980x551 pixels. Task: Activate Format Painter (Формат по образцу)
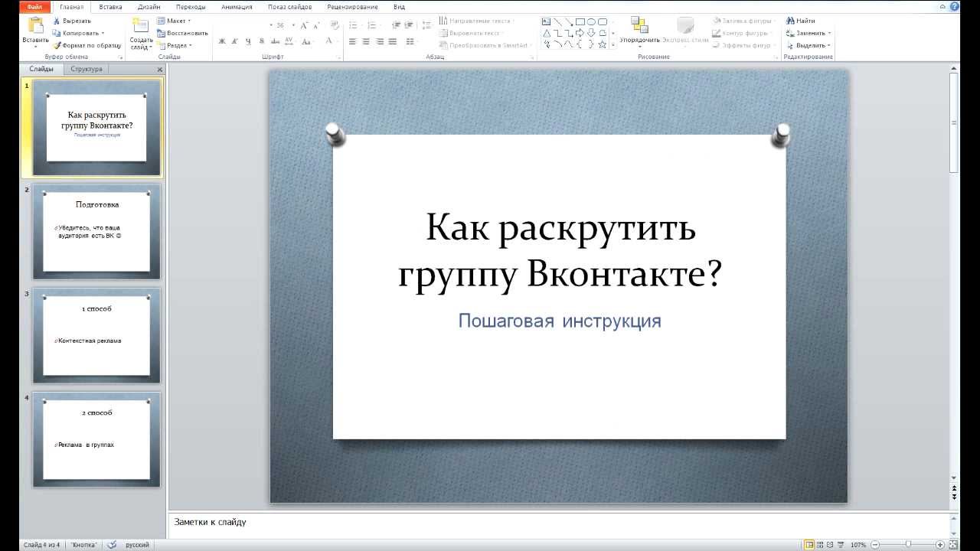coord(87,45)
